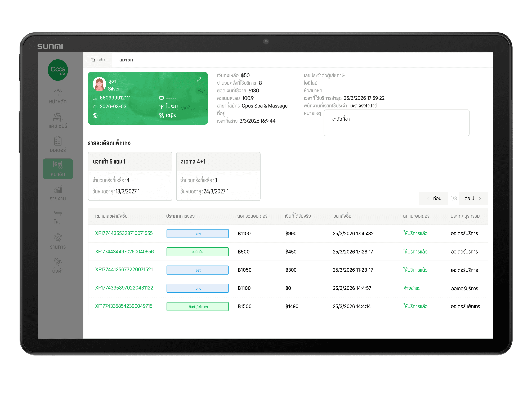Click the member notes field showing ผ่าตัดที่ขา
Screen dimensions: 532x399
click(396, 123)
